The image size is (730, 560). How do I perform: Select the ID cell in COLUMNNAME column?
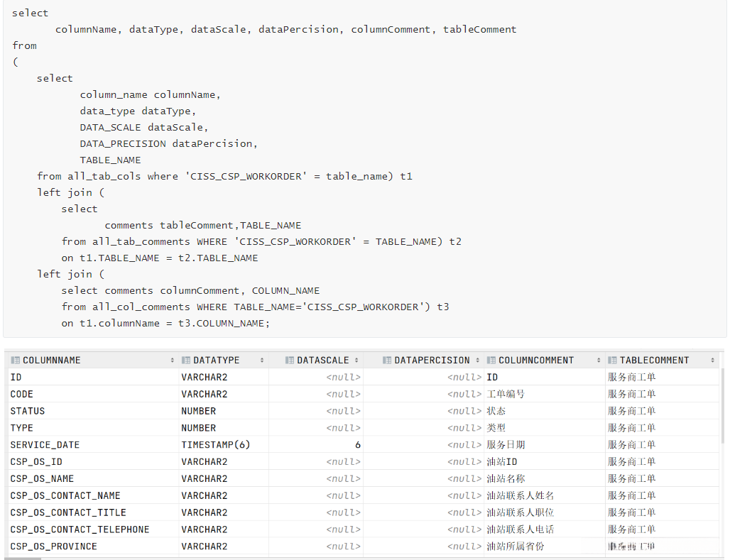click(92, 377)
